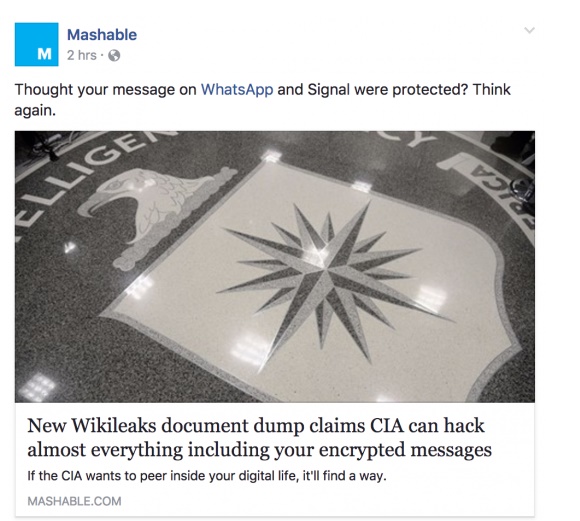Viewport: 580px width, 521px height.
Task: Click the eagle head in the article image
Action: tap(148, 202)
